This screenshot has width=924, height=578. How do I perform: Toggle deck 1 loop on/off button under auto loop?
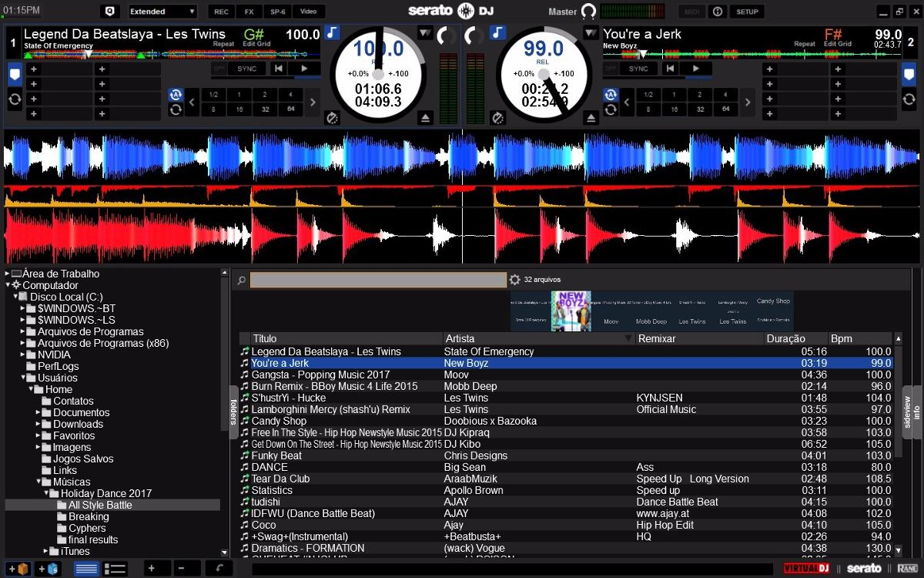click(x=176, y=109)
